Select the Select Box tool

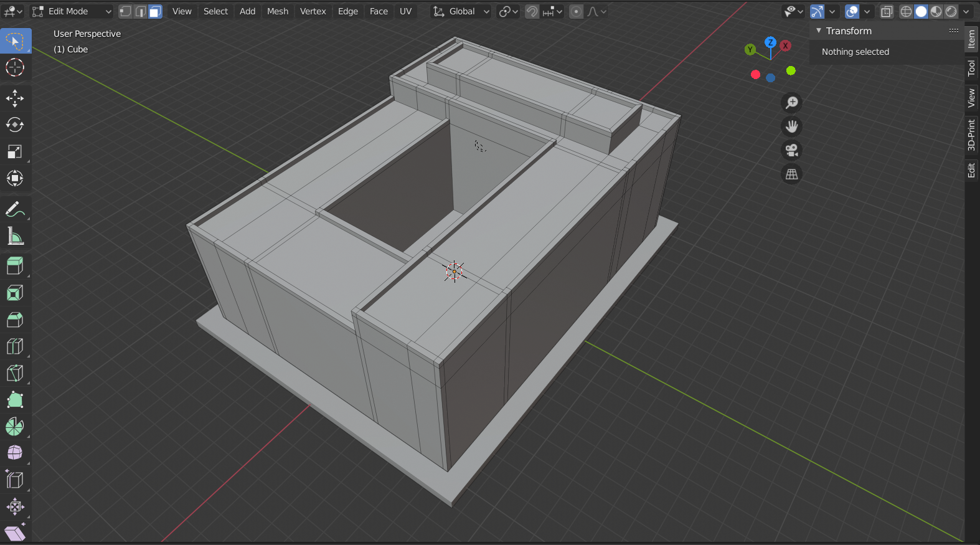[x=15, y=41]
